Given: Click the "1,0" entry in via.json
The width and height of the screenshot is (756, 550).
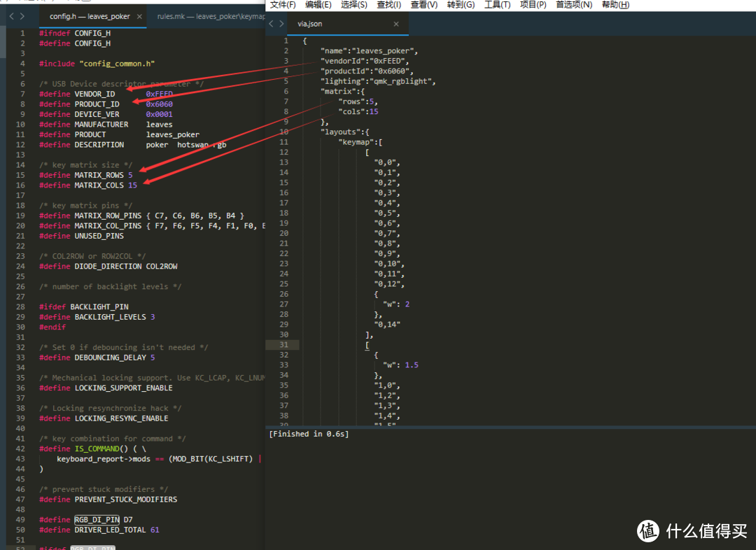Looking at the screenshot, I should [386, 385].
